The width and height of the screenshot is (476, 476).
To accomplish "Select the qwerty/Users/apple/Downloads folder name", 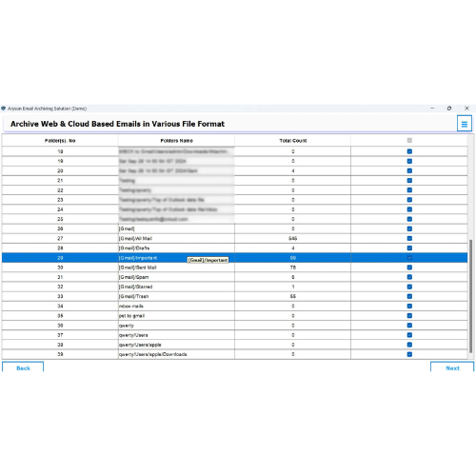I will pyautogui.click(x=153, y=354).
